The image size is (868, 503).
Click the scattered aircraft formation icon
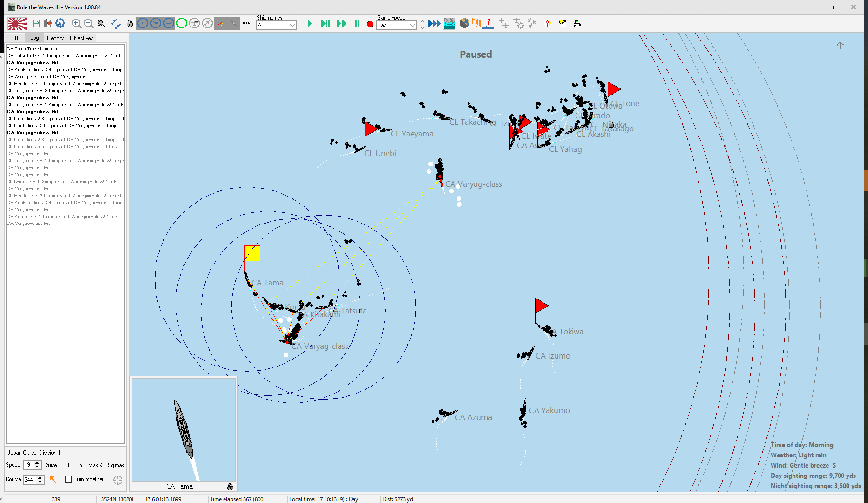tap(532, 23)
